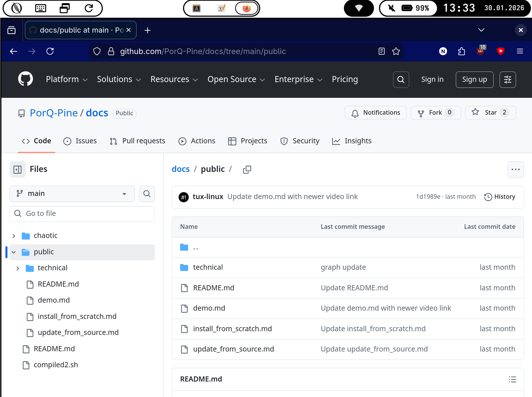Star the docs repository
532x397 pixels.
[490, 113]
